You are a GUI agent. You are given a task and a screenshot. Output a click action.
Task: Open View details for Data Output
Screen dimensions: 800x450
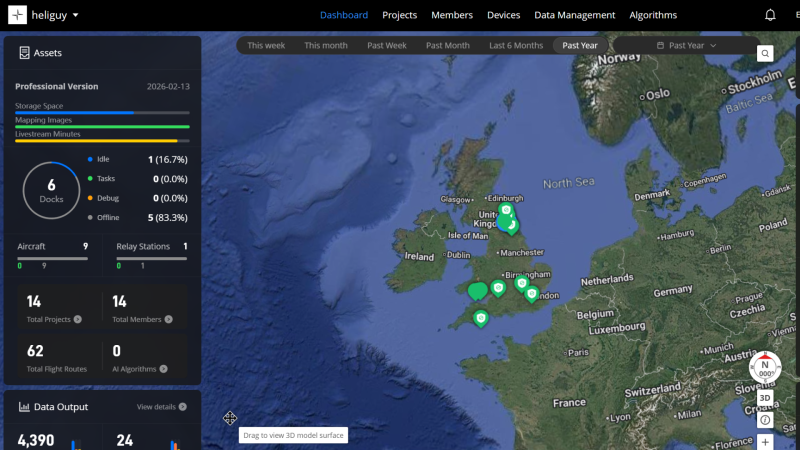161,407
